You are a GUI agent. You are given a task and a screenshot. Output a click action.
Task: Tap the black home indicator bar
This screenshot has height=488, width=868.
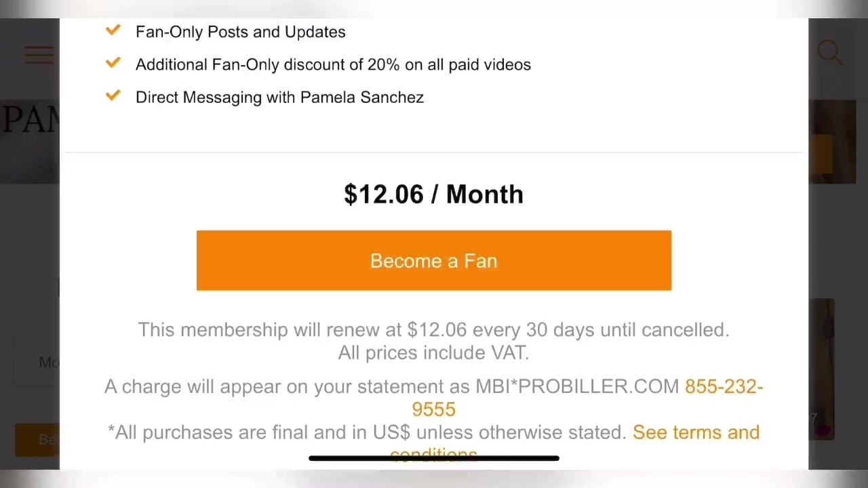click(x=434, y=459)
